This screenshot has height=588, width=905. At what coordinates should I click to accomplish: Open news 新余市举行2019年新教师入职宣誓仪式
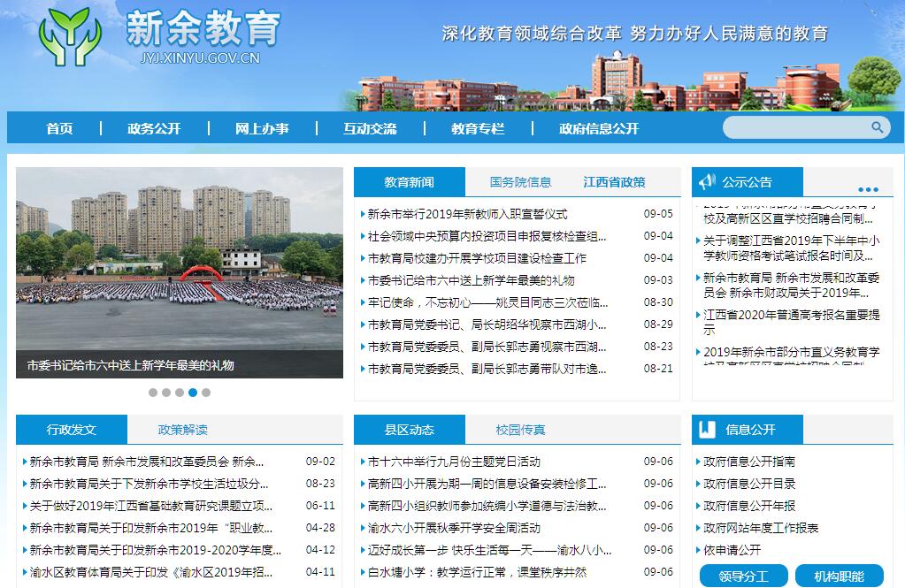click(x=467, y=214)
